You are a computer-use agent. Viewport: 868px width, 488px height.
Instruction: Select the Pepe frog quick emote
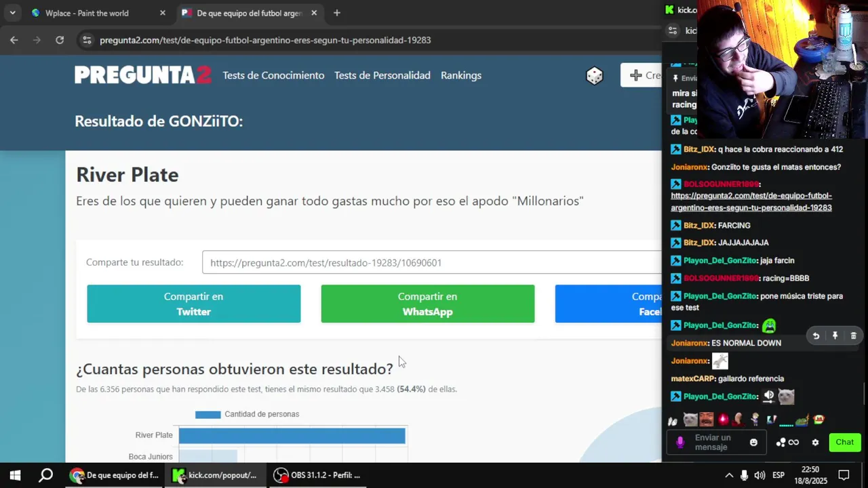tap(802, 420)
